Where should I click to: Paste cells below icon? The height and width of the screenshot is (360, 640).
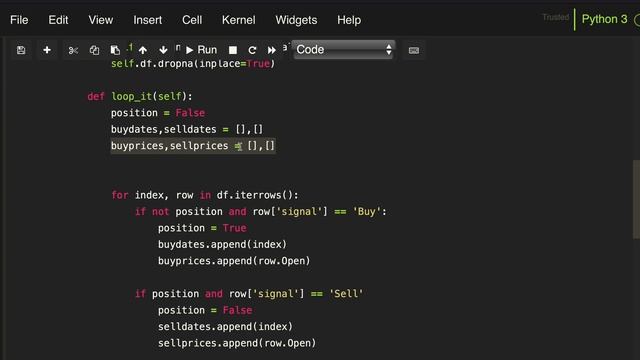[115, 50]
